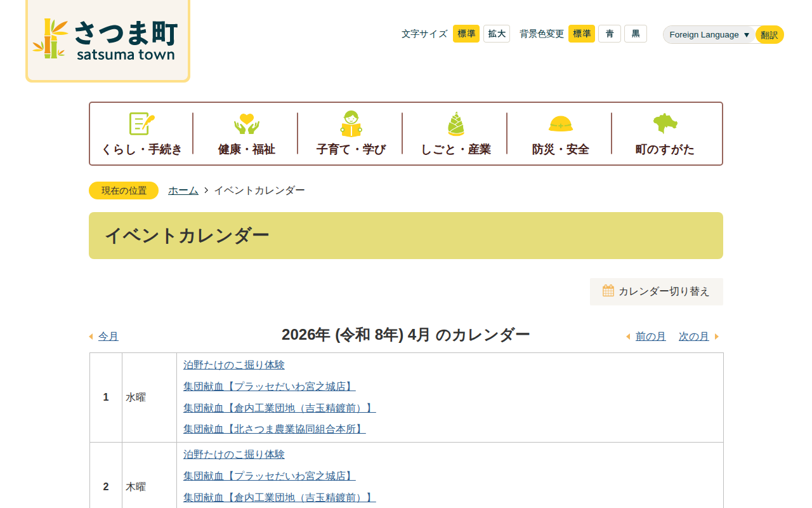Click the 2026年 4月 のカレンダー heading
This screenshot has width=812, height=508.
click(x=406, y=335)
